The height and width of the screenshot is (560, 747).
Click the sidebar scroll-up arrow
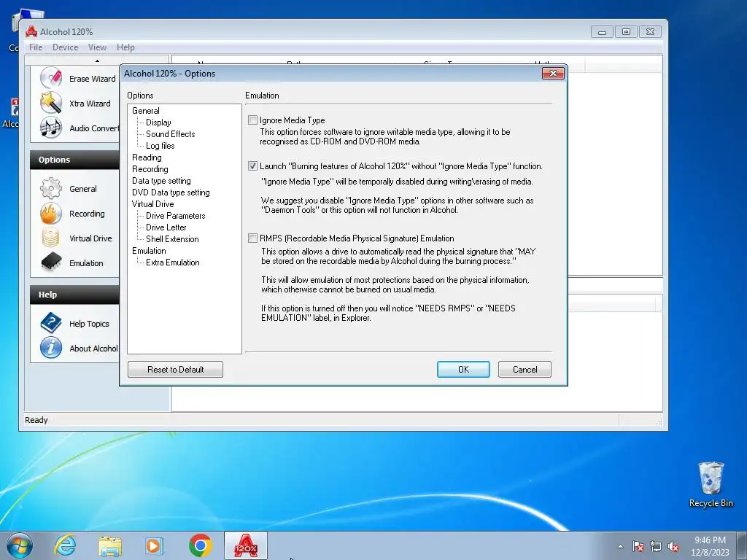pos(97,61)
